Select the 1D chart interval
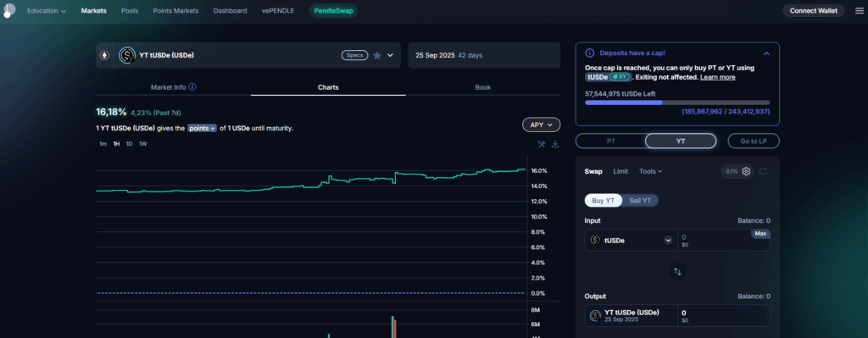The height and width of the screenshot is (338, 868). pyautogui.click(x=129, y=144)
